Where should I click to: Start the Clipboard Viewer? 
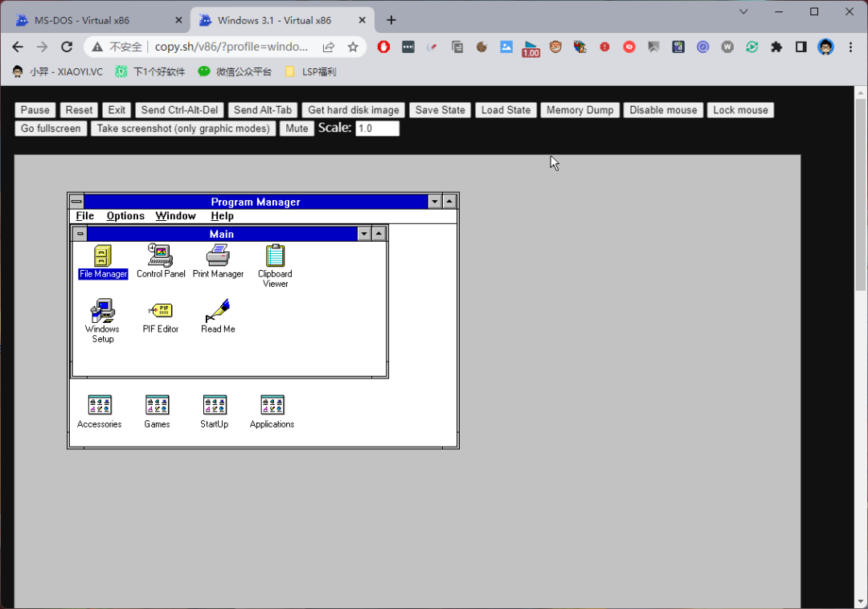click(274, 255)
